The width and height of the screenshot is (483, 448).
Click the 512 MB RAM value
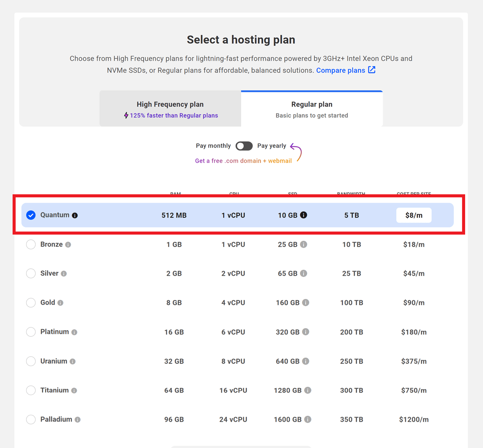coord(174,215)
